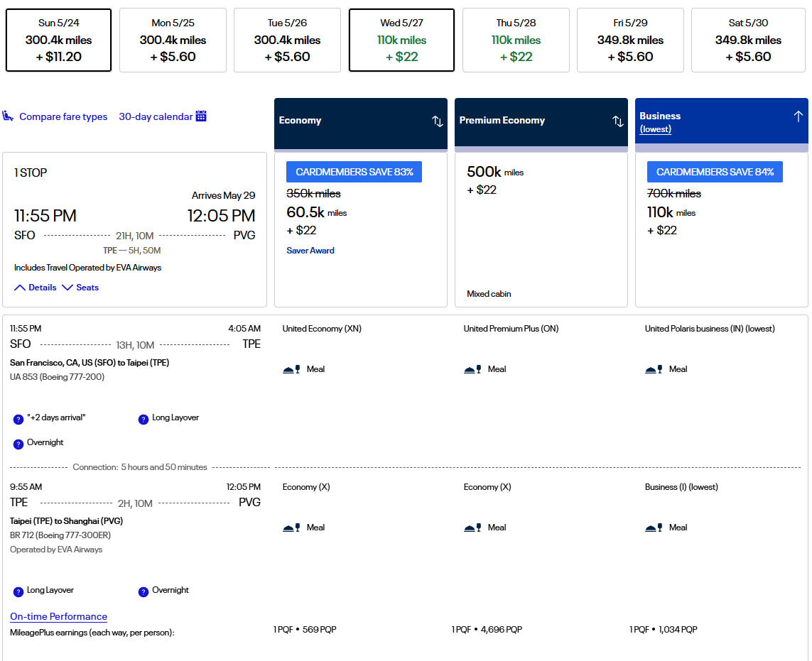Click help icon for first-segment Overnight
The image size is (812, 661).
click(18, 444)
